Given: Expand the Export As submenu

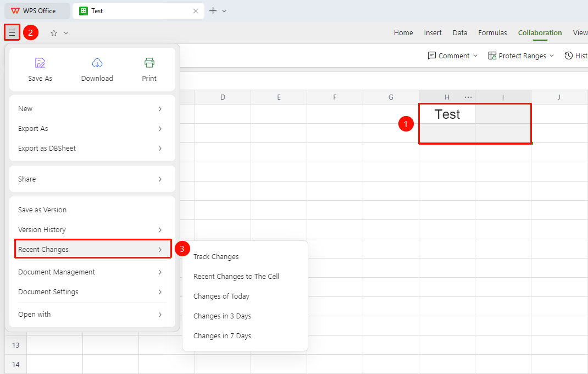Looking at the screenshot, I should click(92, 129).
